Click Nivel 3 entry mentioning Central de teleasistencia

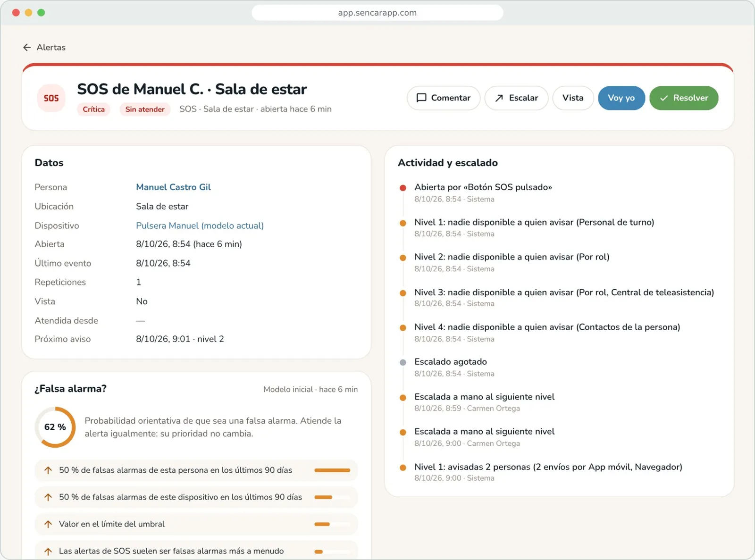pyautogui.click(x=564, y=298)
